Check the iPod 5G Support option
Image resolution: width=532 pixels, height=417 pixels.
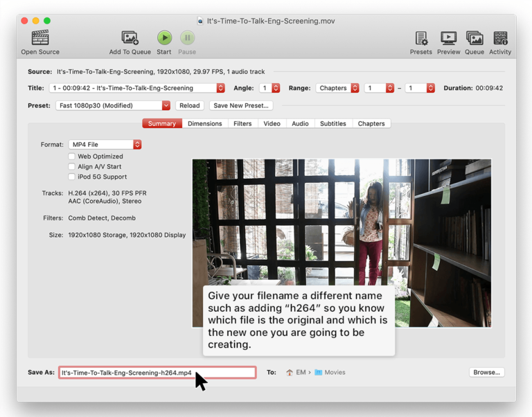point(71,177)
